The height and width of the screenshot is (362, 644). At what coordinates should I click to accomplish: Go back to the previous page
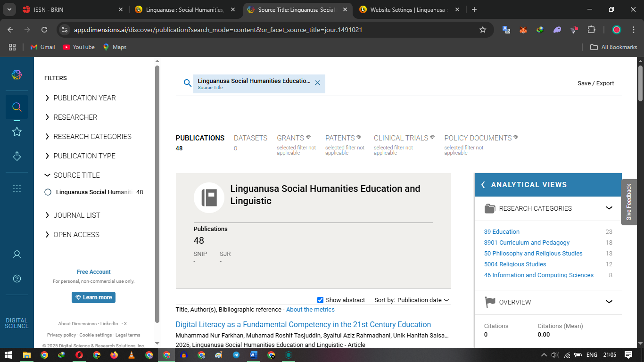[11, 30]
